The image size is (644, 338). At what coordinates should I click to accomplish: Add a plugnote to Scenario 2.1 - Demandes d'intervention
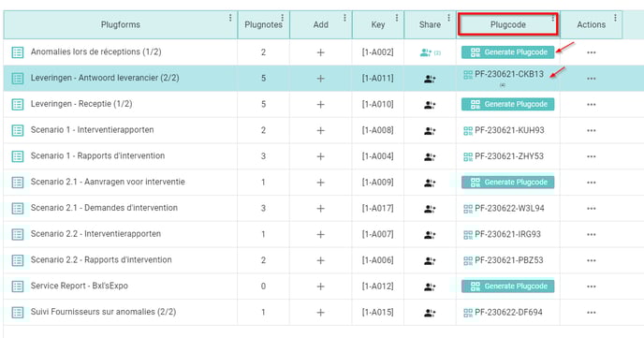pyautogui.click(x=321, y=209)
